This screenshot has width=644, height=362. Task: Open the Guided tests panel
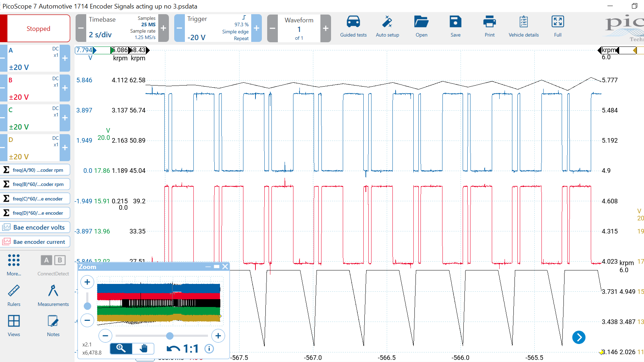pos(353,27)
